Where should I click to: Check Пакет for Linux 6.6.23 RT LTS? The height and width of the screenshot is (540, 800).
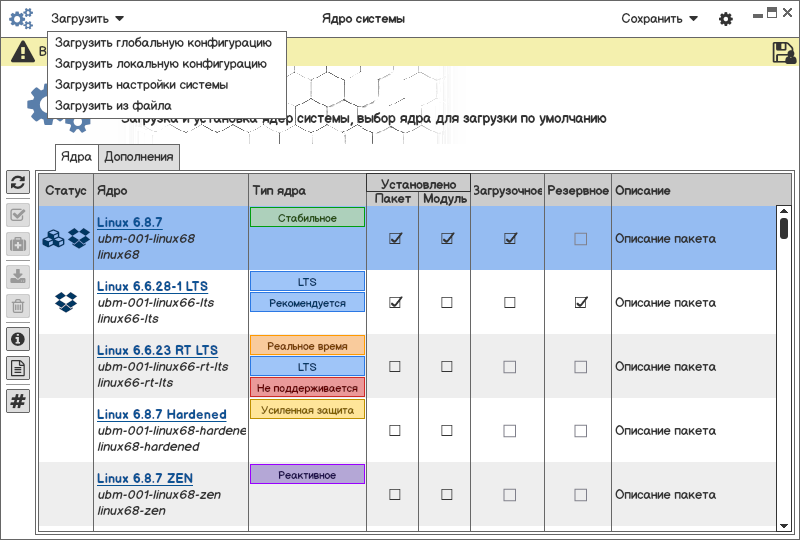394,366
